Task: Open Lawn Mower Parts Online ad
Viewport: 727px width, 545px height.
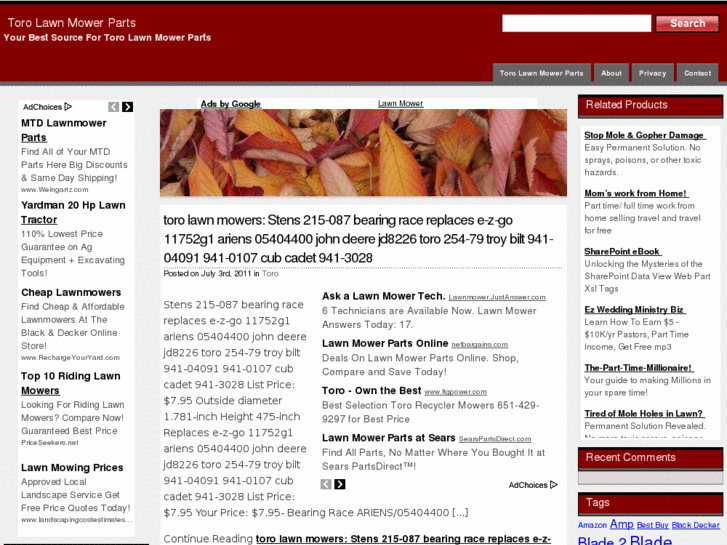Action: coord(385,343)
